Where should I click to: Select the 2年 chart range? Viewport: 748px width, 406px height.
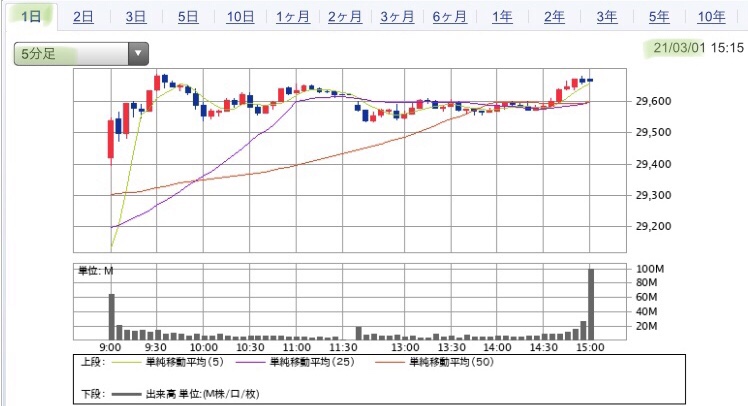(554, 17)
